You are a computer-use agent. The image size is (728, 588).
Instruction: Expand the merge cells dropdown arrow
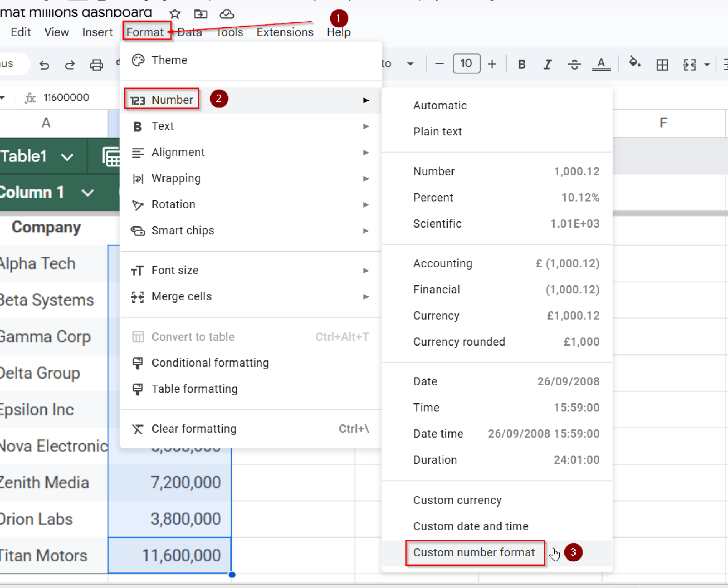[x=707, y=65]
